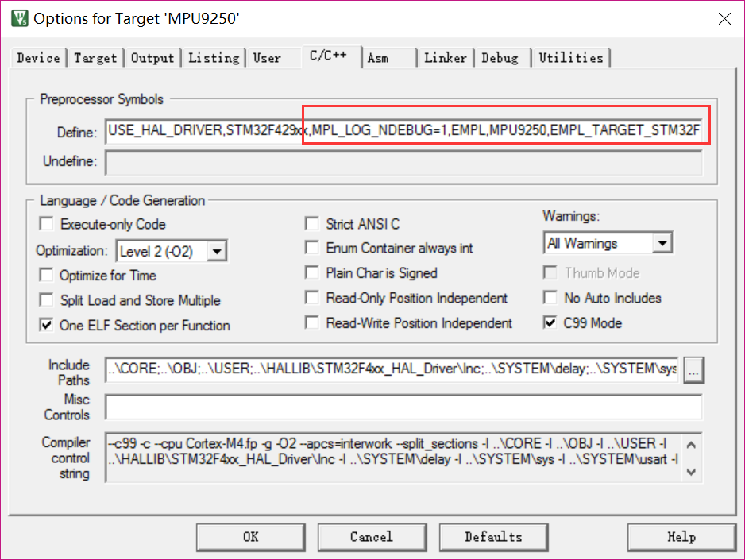Enable Split Load and Store Multiple

tap(47, 300)
